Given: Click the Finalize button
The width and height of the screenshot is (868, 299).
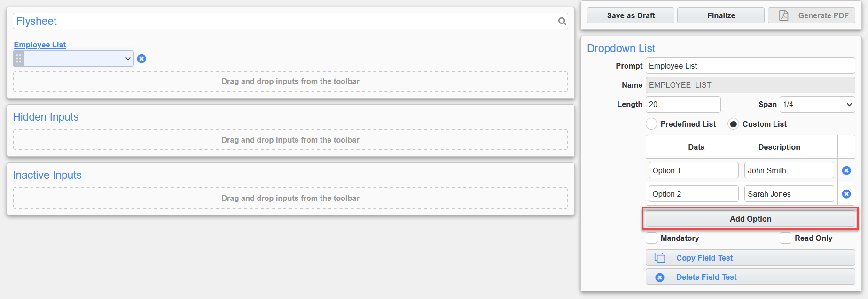Looking at the screenshot, I should tap(721, 15).
